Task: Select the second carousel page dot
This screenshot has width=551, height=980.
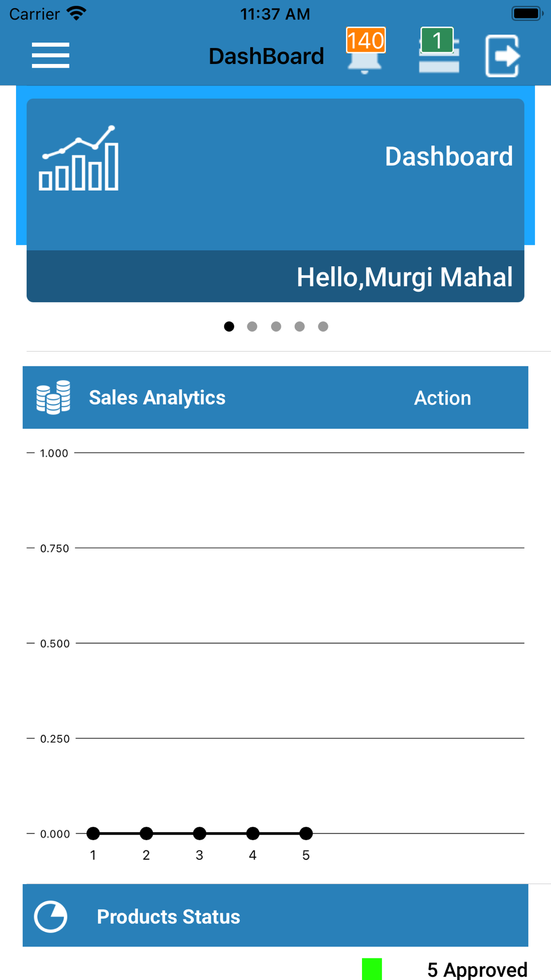Action: point(252,327)
